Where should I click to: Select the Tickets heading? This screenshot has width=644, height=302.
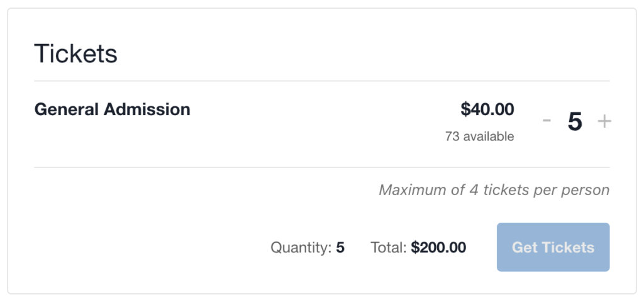click(x=75, y=53)
